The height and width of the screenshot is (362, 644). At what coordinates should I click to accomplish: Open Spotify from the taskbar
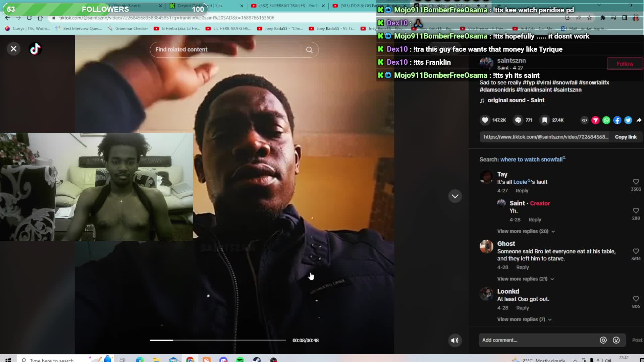pos(240,360)
